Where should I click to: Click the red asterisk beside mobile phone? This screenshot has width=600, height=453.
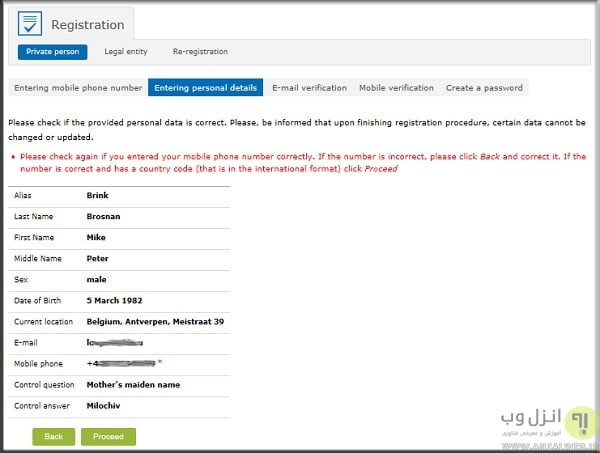(160, 361)
